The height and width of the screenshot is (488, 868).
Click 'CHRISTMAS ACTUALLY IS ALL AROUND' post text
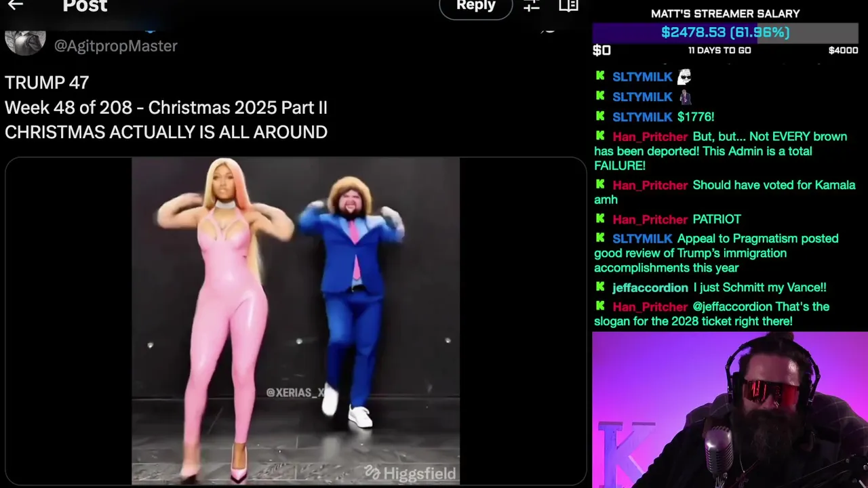(x=166, y=132)
